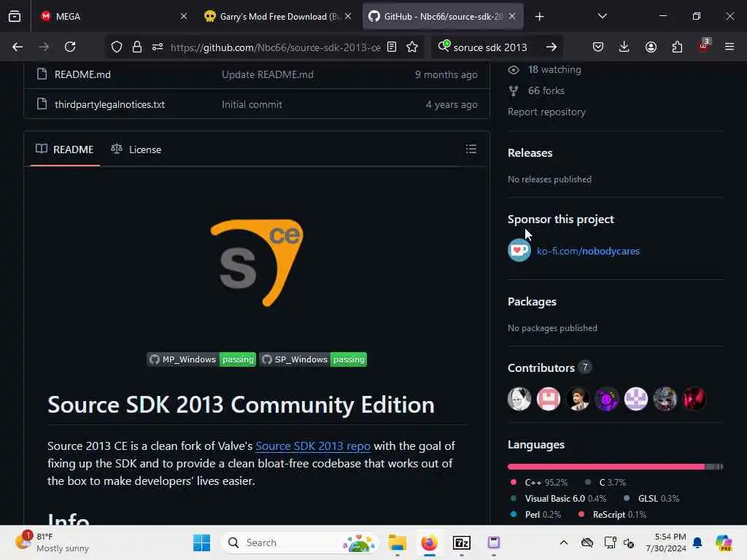Open the weather widget showing 81°F
This screenshot has height=560, width=747.
(x=53, y=542)
